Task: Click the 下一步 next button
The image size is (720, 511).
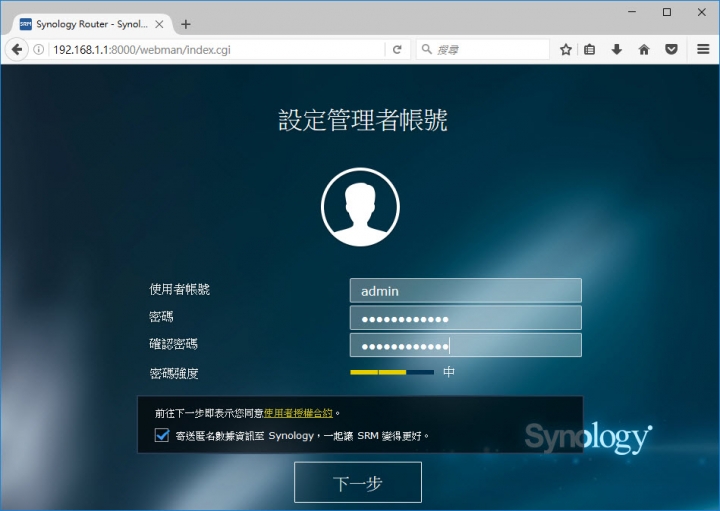Action: tap(358, 483)
